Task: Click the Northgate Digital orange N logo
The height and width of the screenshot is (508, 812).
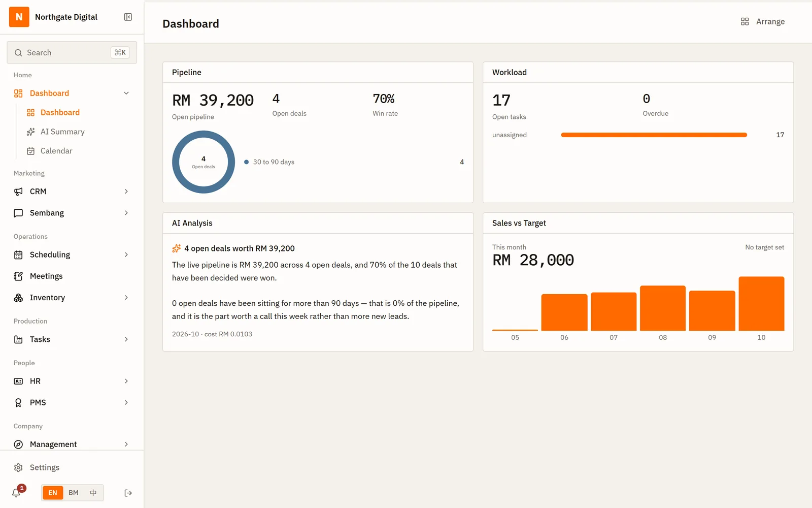Action: (19, 17)
